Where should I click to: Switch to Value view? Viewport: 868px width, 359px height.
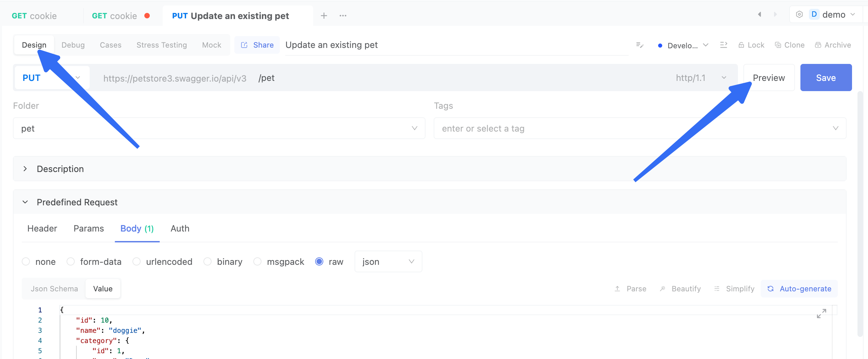pos(103,289)
